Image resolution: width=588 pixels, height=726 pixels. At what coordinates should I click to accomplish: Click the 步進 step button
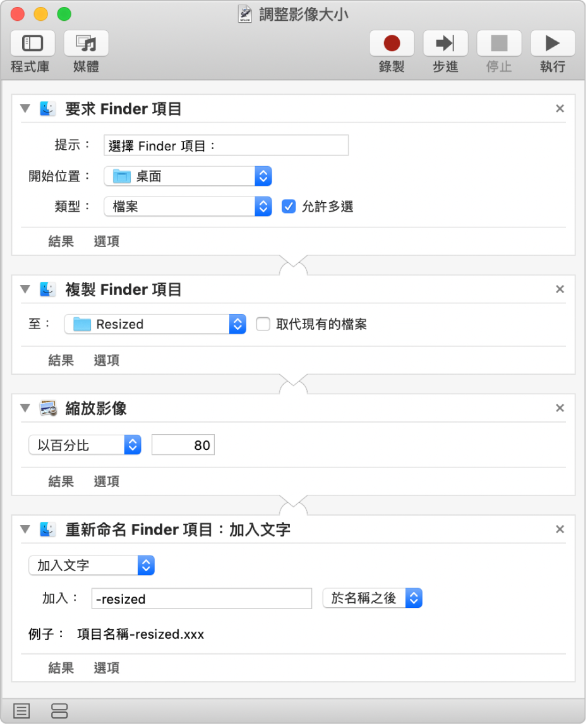point(445,44)
